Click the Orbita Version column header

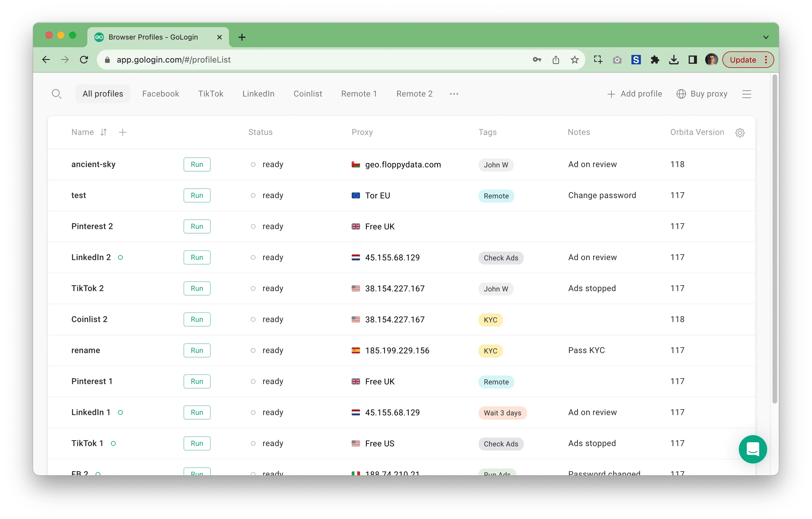tap(697, 132)
